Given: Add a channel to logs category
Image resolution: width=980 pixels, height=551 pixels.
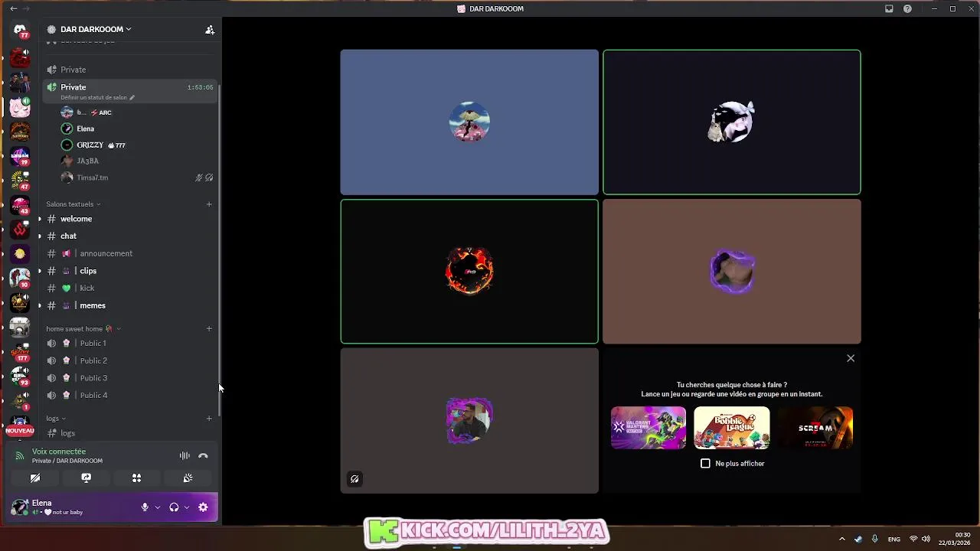Looking at the screenshot, I should (x=209, y=419).
